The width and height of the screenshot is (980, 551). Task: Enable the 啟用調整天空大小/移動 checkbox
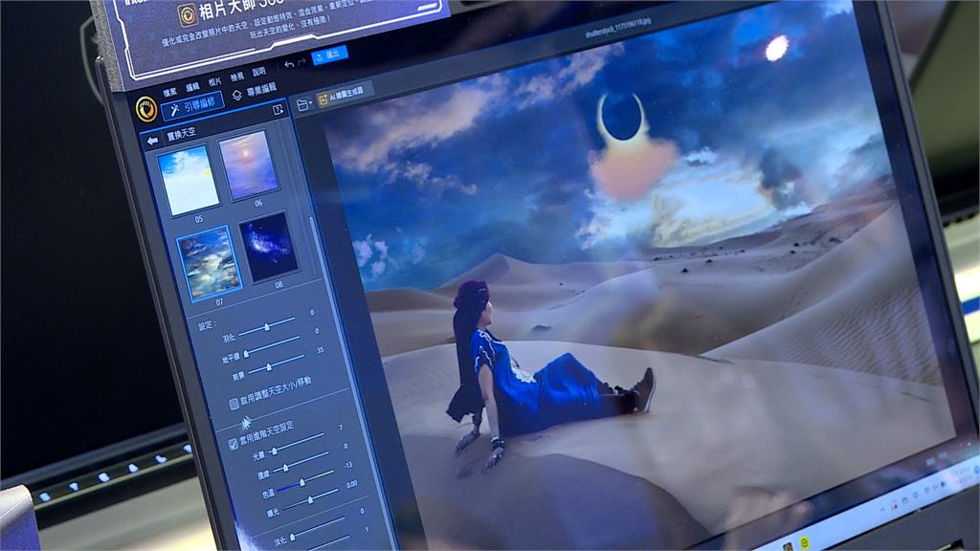pos(234,404)
